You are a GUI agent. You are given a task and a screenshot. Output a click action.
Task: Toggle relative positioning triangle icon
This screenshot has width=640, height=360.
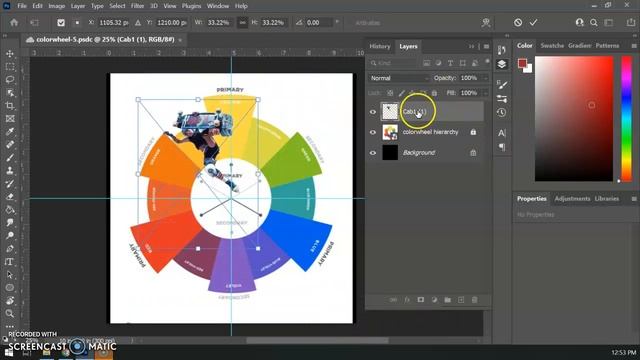138,23
